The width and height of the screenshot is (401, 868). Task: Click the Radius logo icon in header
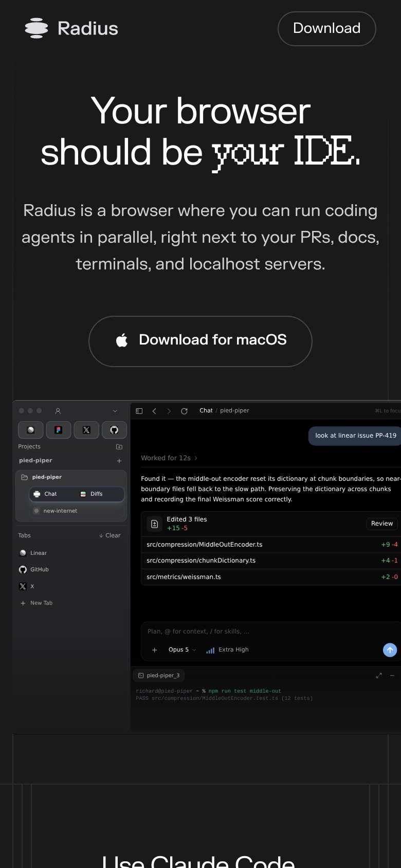pyautogui.click(x=37, y=28)
